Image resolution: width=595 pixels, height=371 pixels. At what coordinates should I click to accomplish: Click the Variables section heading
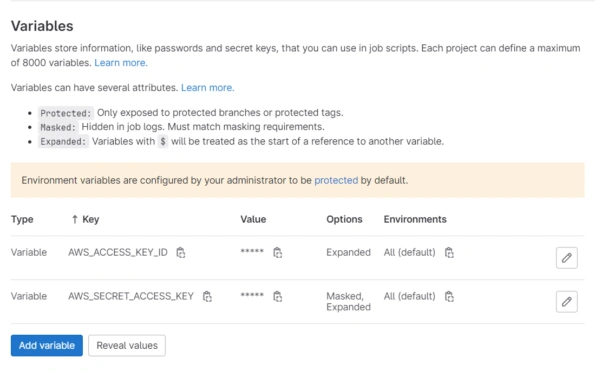pyautogui.click(x=42, y=26)
